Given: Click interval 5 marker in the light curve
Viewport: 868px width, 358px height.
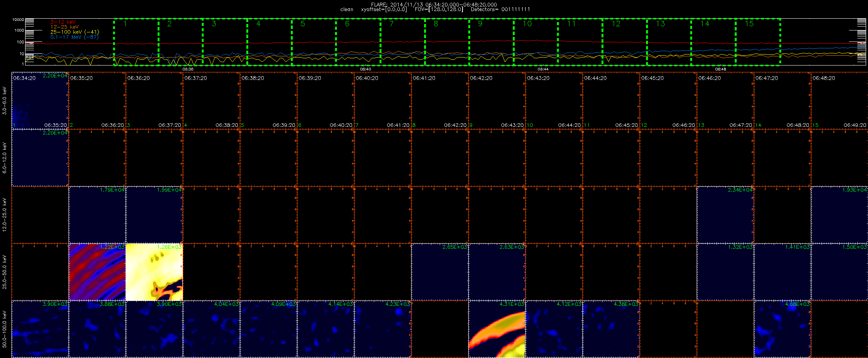Looking at the screenshot, I should tap(303, 24).
